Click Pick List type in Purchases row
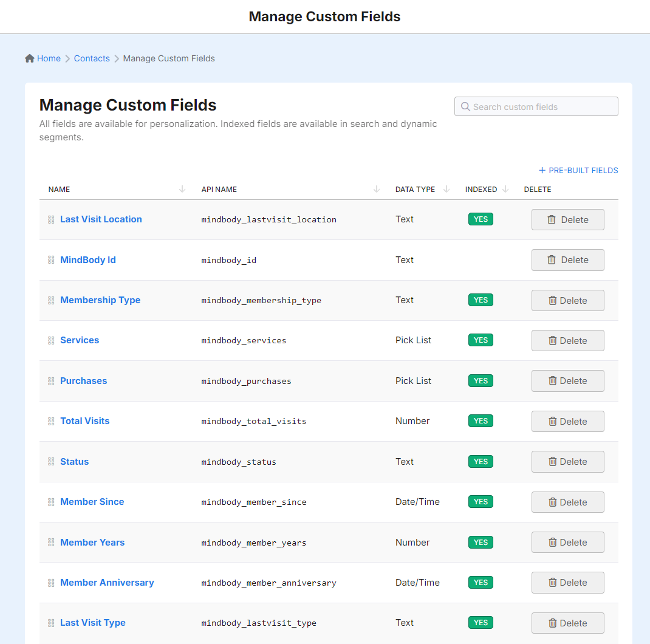Viewport: 650px width, 644px height. (x=413, y=381)
